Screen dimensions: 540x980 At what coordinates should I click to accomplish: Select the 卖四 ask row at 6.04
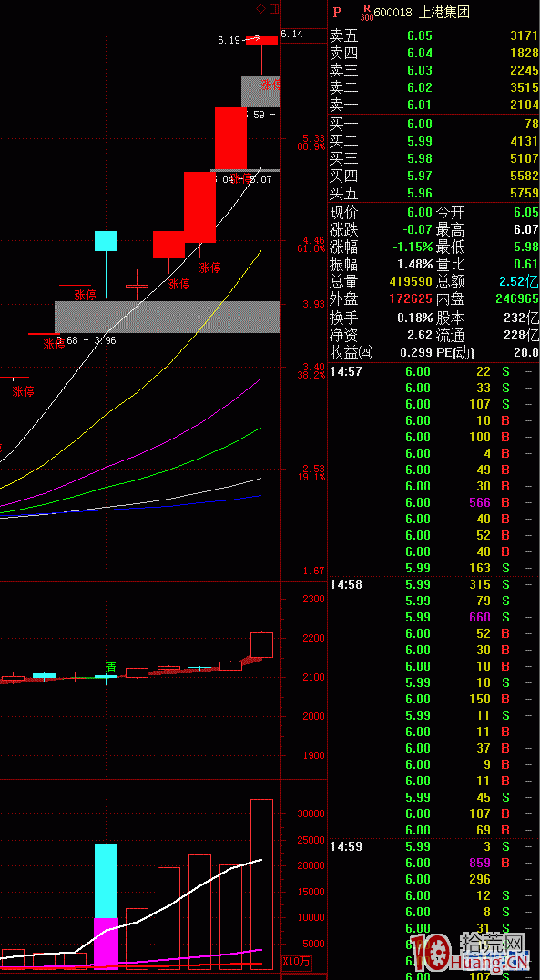coord(433,53)
